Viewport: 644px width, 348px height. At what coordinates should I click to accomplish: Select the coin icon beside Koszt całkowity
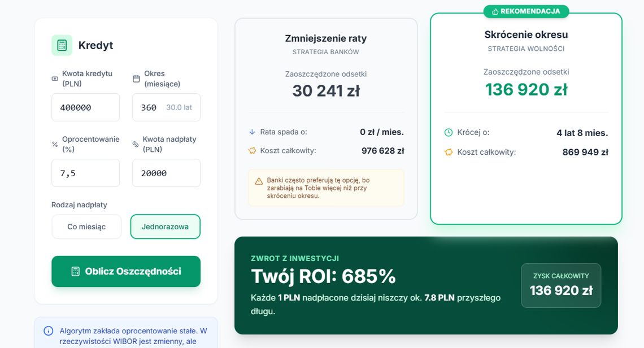click(251, 150)
